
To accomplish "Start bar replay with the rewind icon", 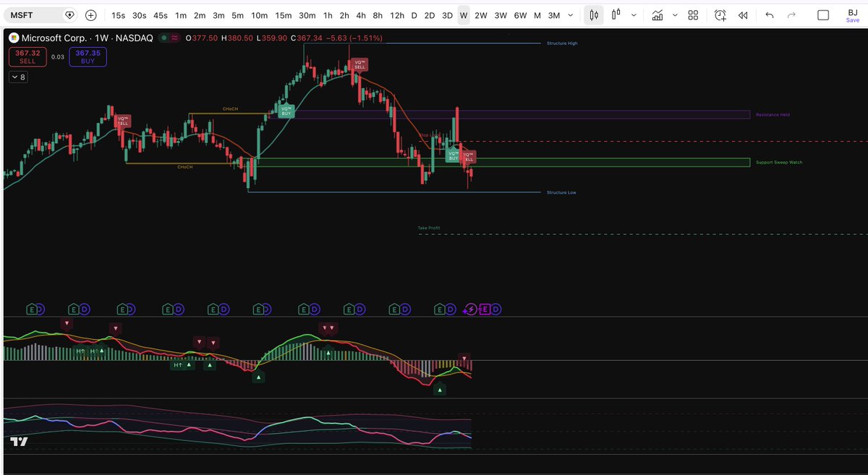I will (x=743, y=15).
